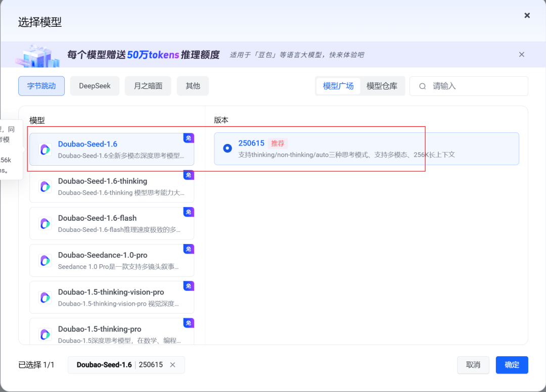Click the 250615 version number text
546x392 pixels.
tap(251, 143)
